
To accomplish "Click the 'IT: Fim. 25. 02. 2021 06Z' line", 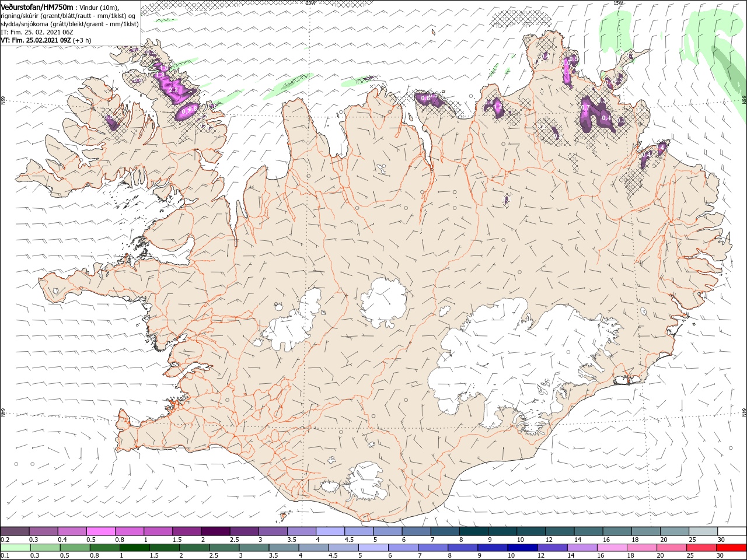I will pos(37,32).
